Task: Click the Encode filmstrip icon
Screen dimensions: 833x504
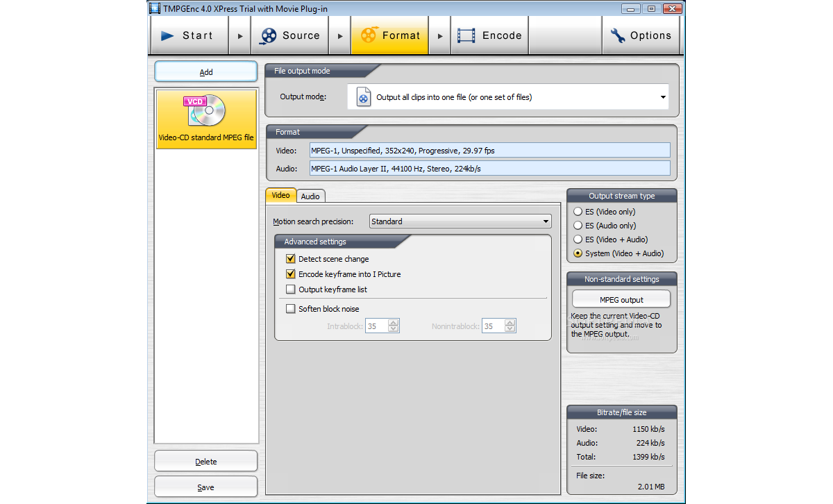Action: coord(467,35)
